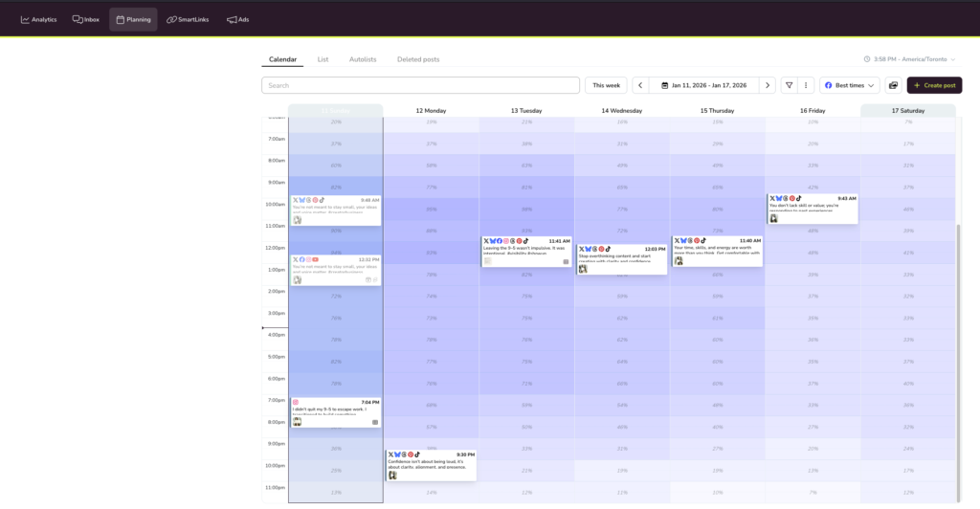
Task: Open the Deleted posts tab
Action: point(418,59)
